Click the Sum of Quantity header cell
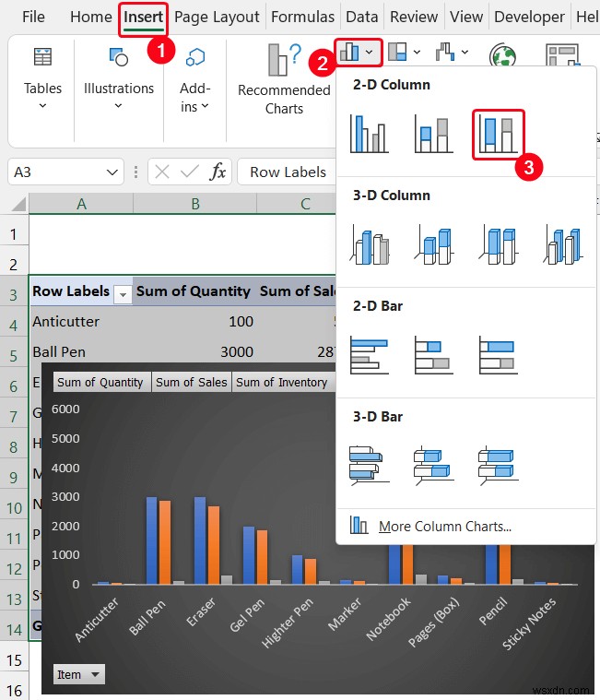The image size is (600, 700). 195,291
